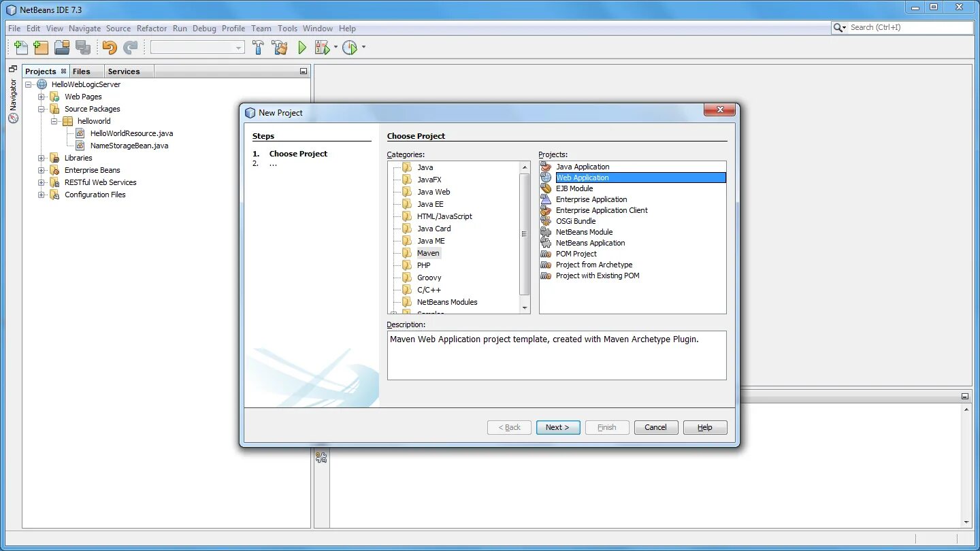Click the Description text area

point(557,355)
